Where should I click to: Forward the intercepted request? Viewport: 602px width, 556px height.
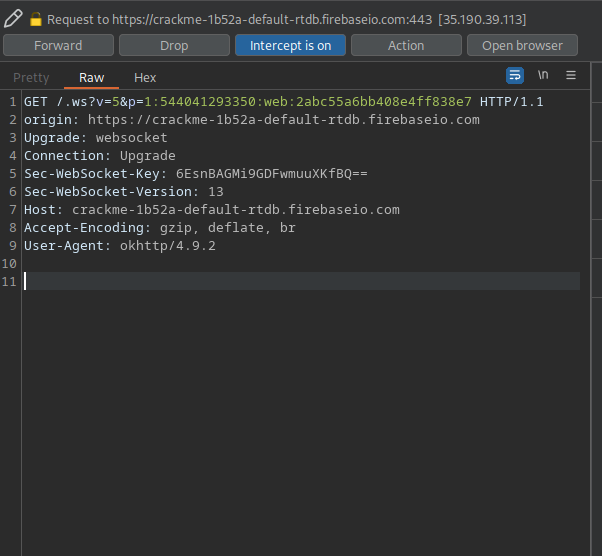point(58,45)
